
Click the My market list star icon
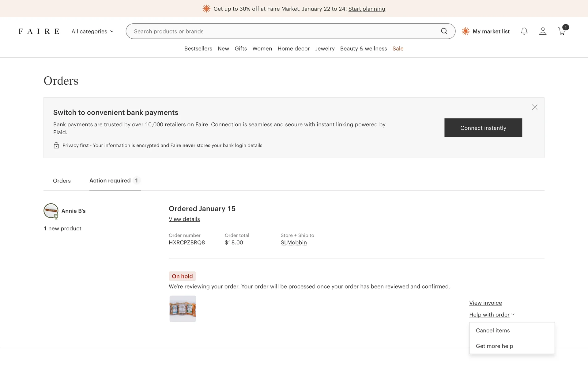click(466, 31)
